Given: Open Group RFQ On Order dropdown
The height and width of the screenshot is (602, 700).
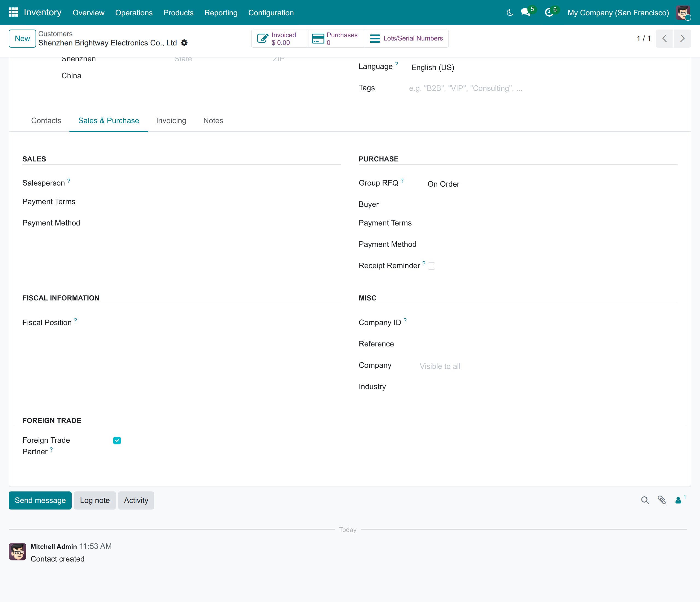Looking at the screenshot, I should tap(552, 184).
